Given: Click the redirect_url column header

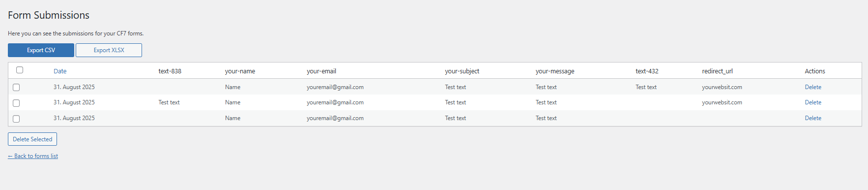Looking at the screenshot, I should pyautogui.click(x=717, y=71).
